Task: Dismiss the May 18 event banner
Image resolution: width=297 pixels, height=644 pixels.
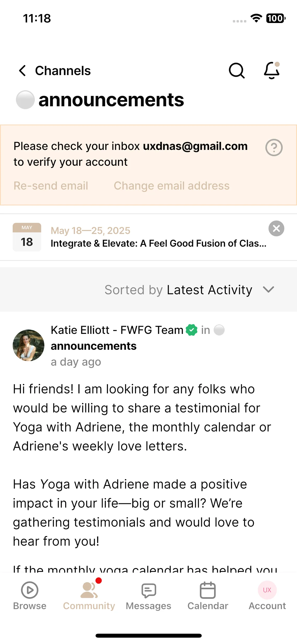Action: click(x=276, y=228)
